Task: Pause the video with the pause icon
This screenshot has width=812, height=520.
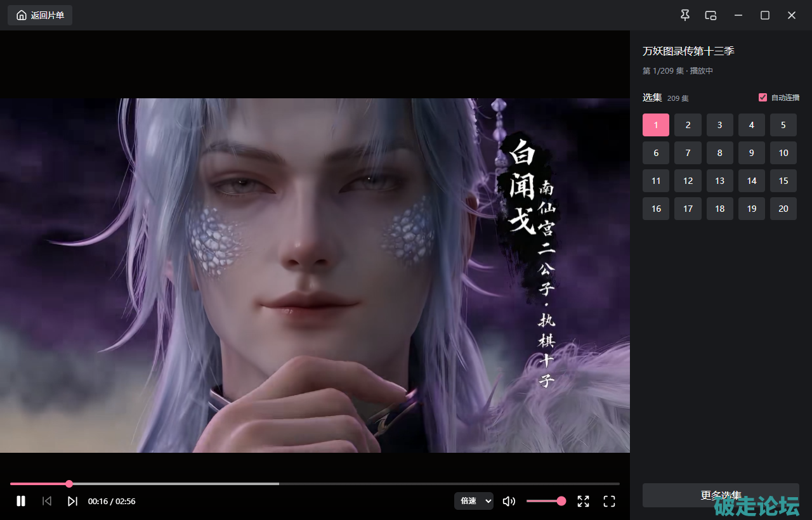Action: (x=21, y=501)
